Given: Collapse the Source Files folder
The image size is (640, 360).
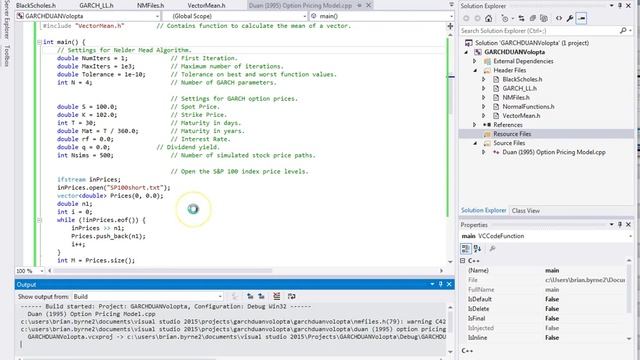Looking at the screenshot, I should tap(475, 143).
